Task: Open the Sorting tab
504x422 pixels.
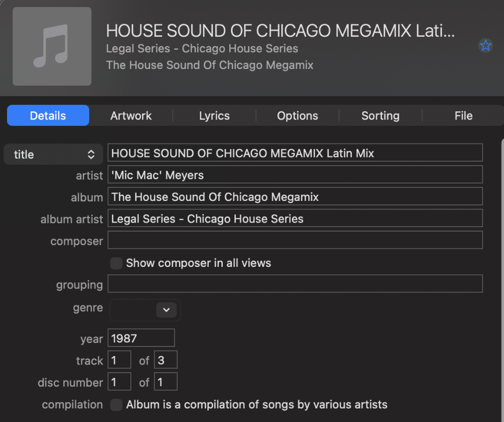Action: click(x=380, y=116)
